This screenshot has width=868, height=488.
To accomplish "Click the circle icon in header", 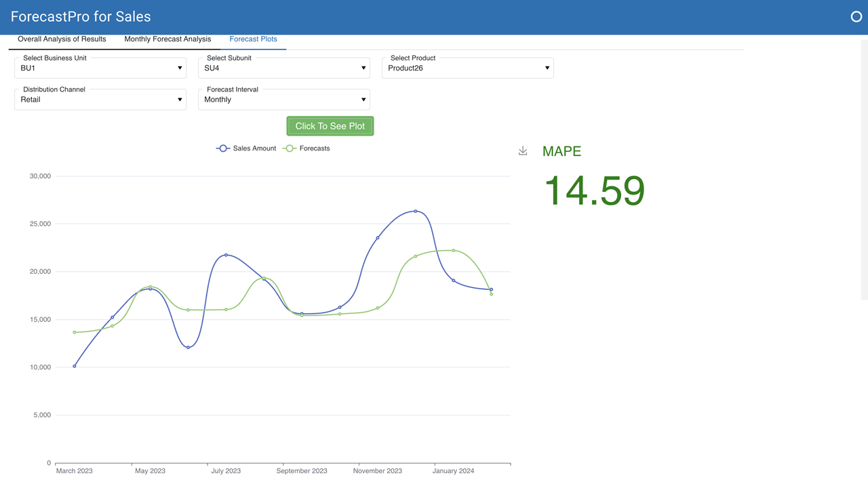I will pyautogui.click(x=856, y=17).
